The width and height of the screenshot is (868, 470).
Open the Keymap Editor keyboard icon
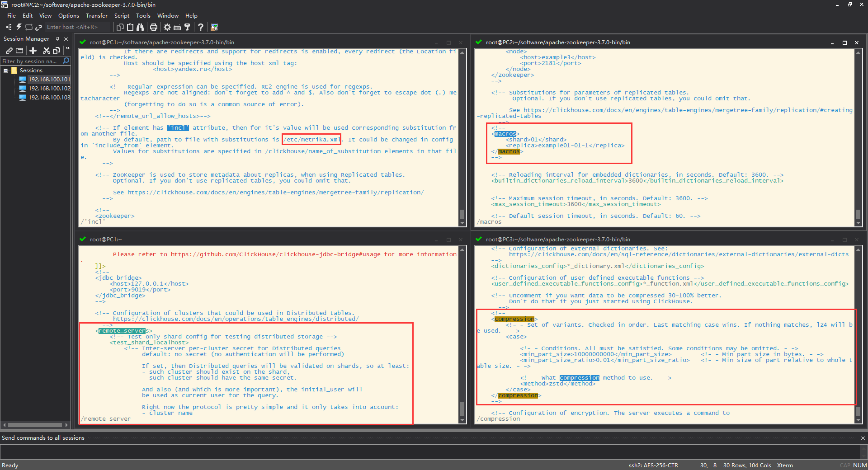(x=177, y=27)
